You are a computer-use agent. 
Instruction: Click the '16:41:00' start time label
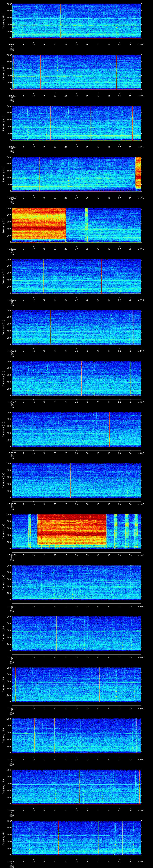(x=12, y=555)
